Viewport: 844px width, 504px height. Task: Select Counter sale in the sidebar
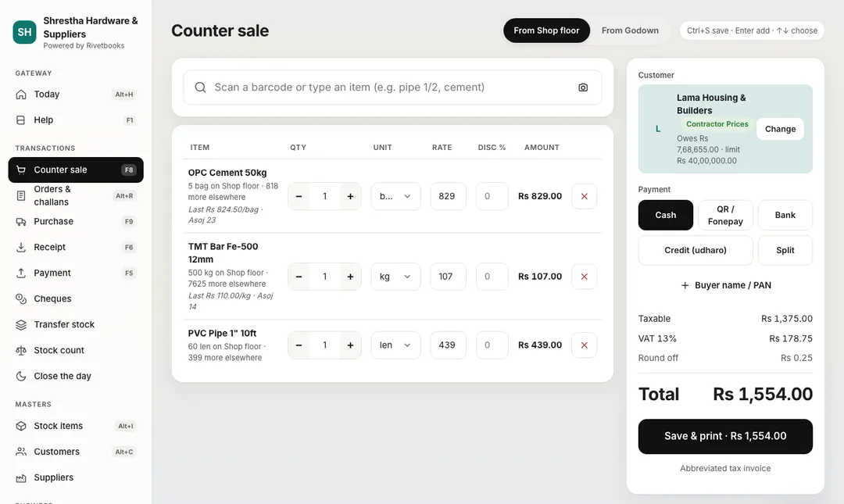(x=76, y=170)
